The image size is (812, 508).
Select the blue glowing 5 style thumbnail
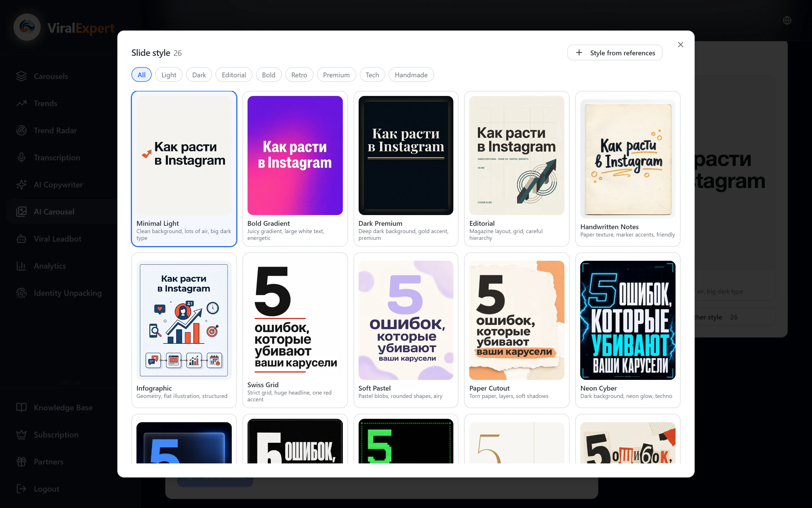coord(184,443)
